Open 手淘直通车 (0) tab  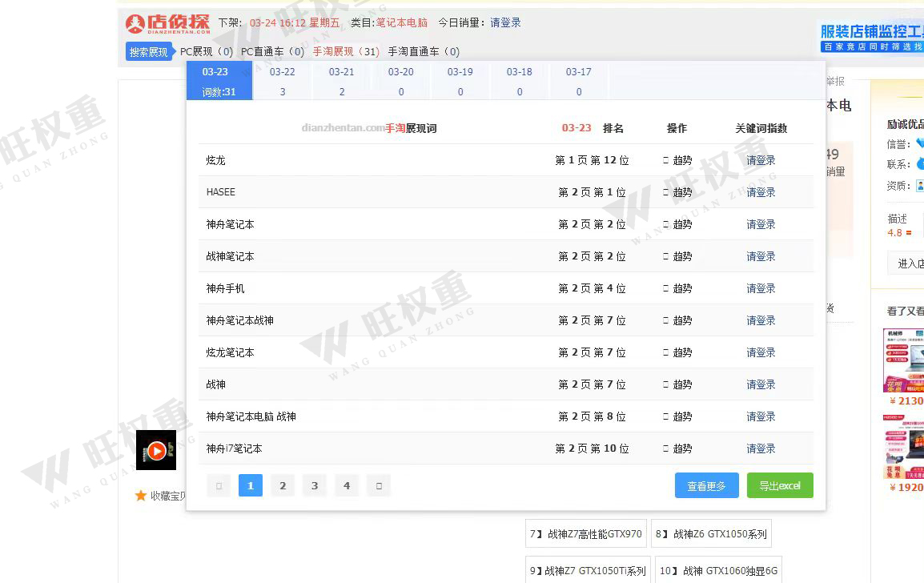424,52
